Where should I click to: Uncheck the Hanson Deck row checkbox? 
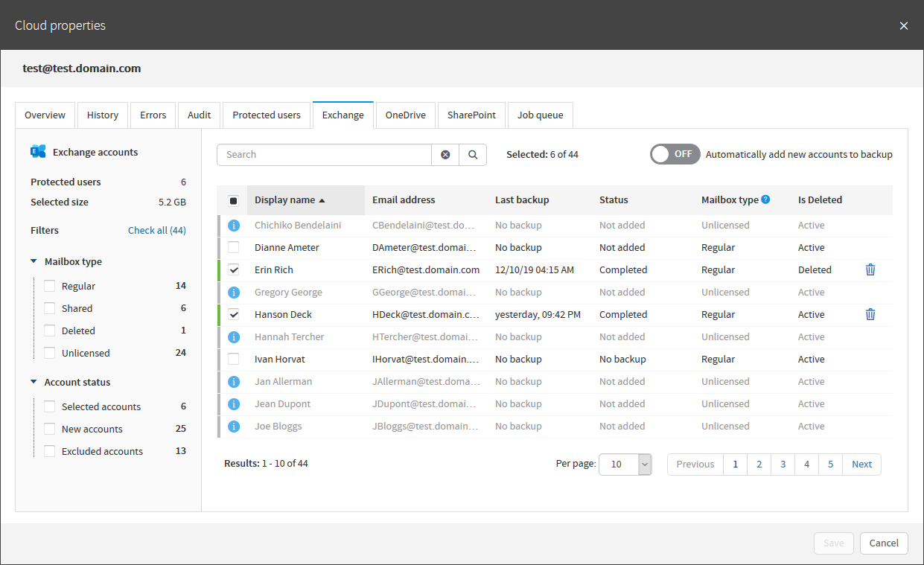click(234, 314)
